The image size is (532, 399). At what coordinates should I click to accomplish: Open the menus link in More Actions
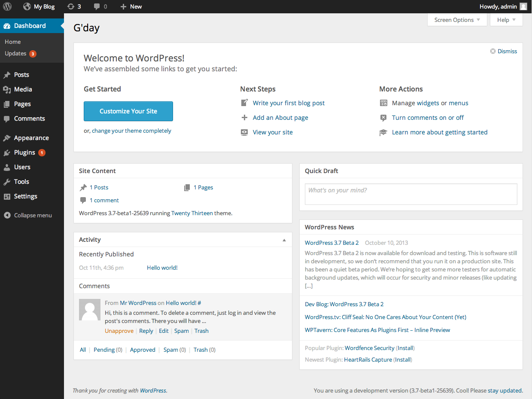click(x=459, y=103)
